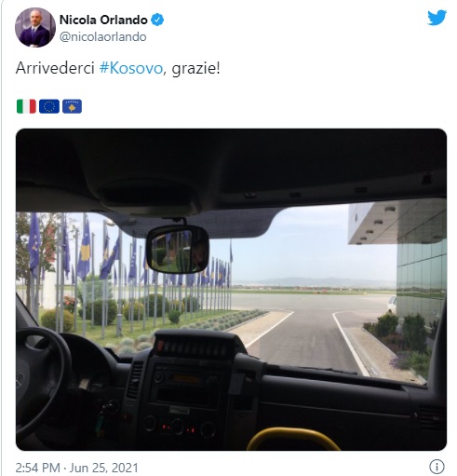Viewport: 457px width, 476px height.
Task: Enlarge the airport windshield photo
Action: (231, 290)
